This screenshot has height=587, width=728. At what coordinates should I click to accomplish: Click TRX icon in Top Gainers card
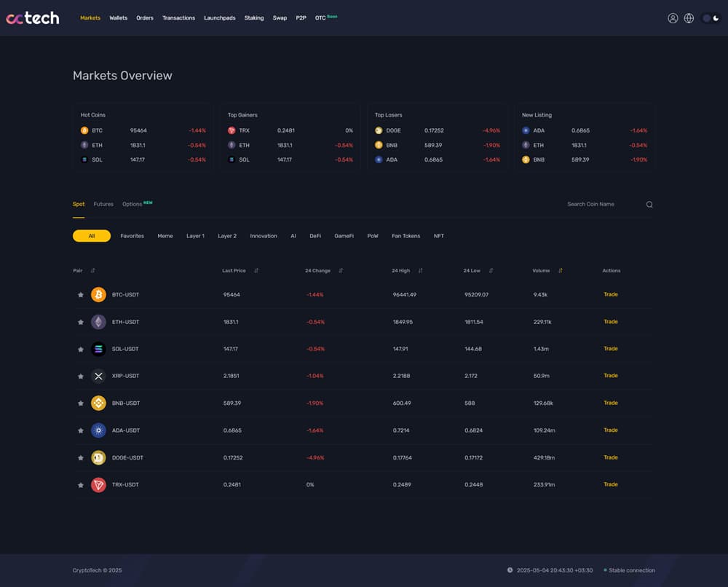pyautogui.click(x=232, y=130)
